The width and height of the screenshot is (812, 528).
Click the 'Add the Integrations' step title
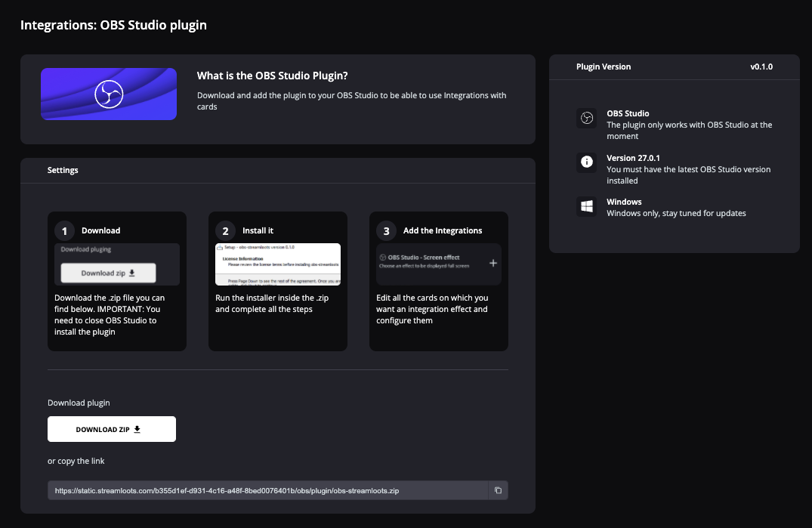click(442, 231)
